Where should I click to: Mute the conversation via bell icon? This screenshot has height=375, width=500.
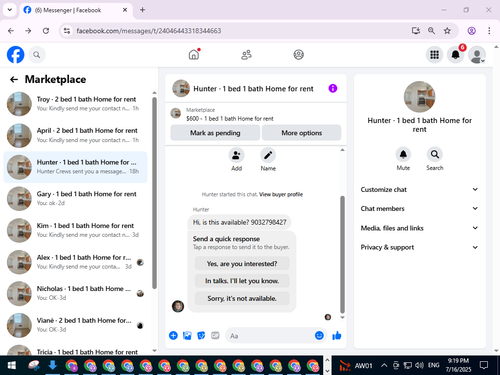click(x=403, y=154)
